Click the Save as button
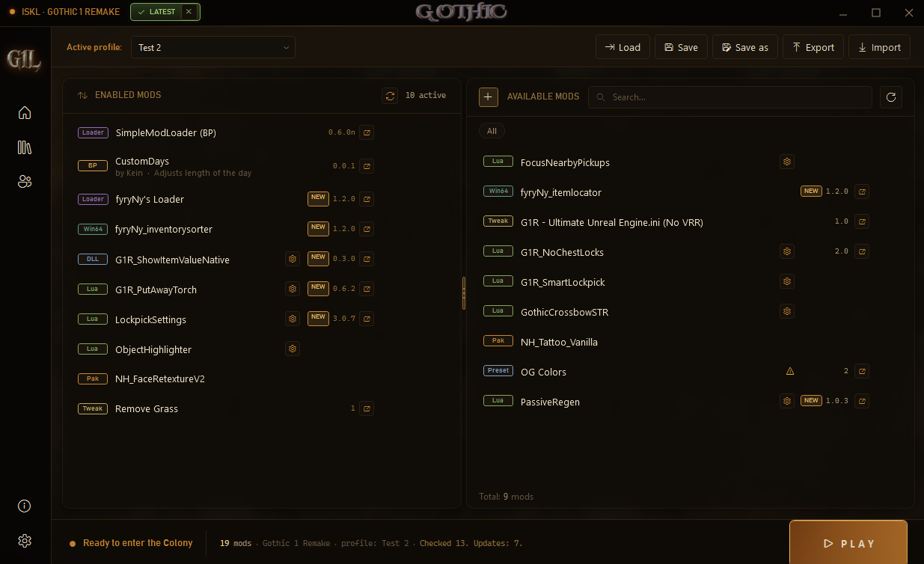The height and width of the screenshot is (564, 924). pos(745,47)
